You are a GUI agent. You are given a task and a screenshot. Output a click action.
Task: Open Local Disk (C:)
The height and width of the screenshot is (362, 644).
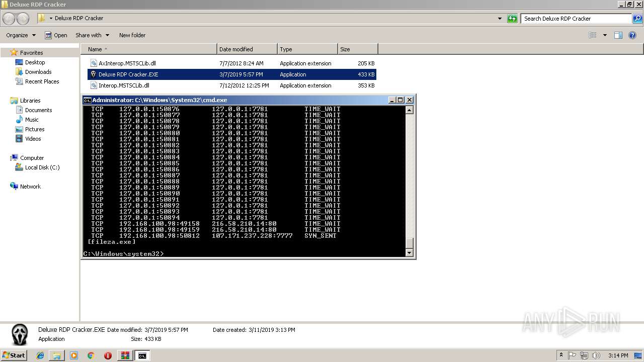(42, 167)
